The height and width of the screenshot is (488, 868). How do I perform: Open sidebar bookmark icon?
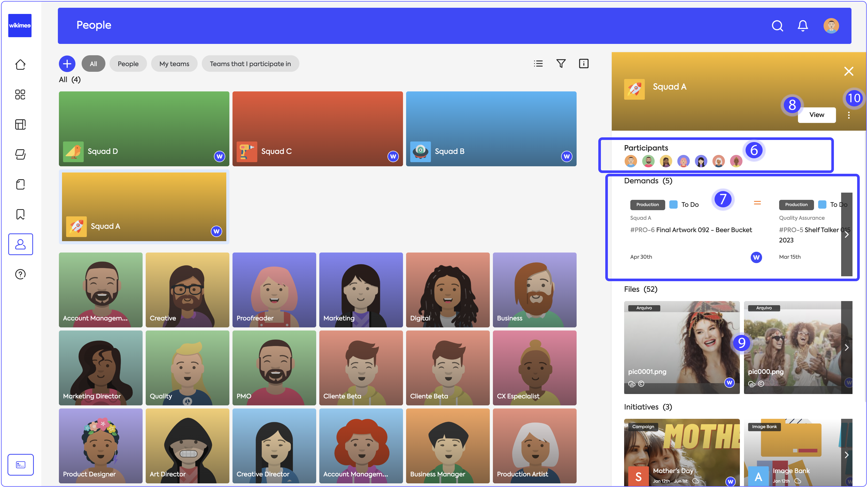(20, 214)
